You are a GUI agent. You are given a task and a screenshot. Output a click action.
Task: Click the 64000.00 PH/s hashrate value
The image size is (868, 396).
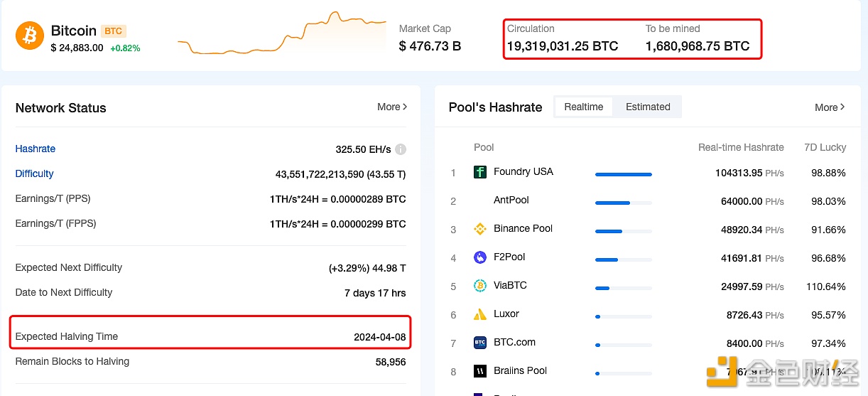point(752,201)
